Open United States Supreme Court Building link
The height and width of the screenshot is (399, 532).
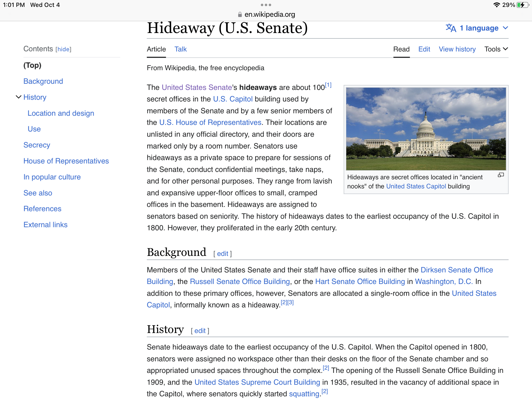point(257,382)
